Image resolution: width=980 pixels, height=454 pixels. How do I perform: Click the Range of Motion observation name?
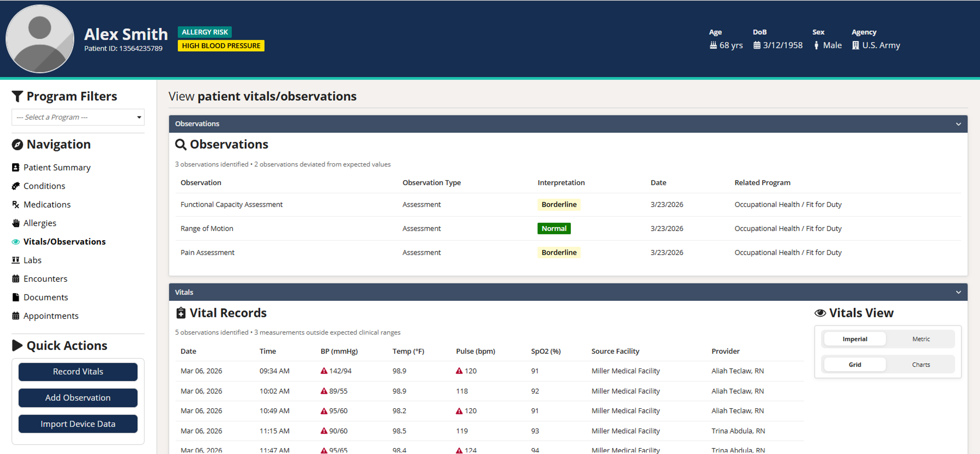click(206, 229)
